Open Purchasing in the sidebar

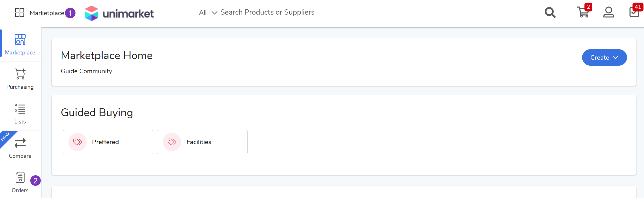coord(20,79)
